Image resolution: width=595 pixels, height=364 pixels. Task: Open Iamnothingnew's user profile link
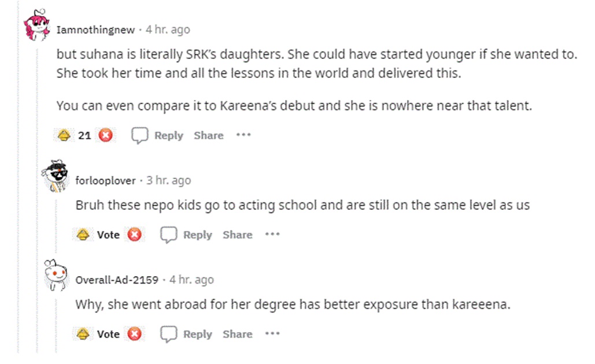[95, 29]
